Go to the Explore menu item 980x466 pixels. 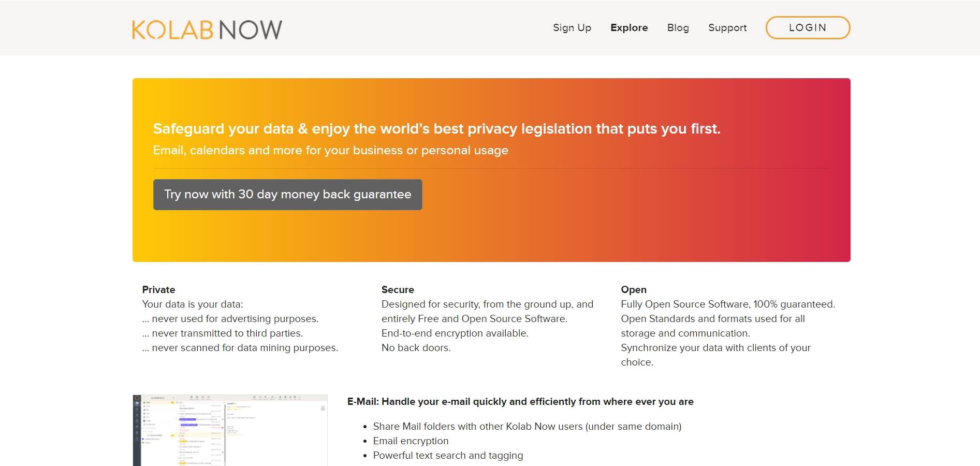coord(629,27)
